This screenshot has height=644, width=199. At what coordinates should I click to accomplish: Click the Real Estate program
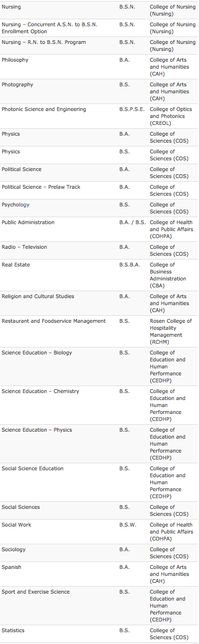16,265
